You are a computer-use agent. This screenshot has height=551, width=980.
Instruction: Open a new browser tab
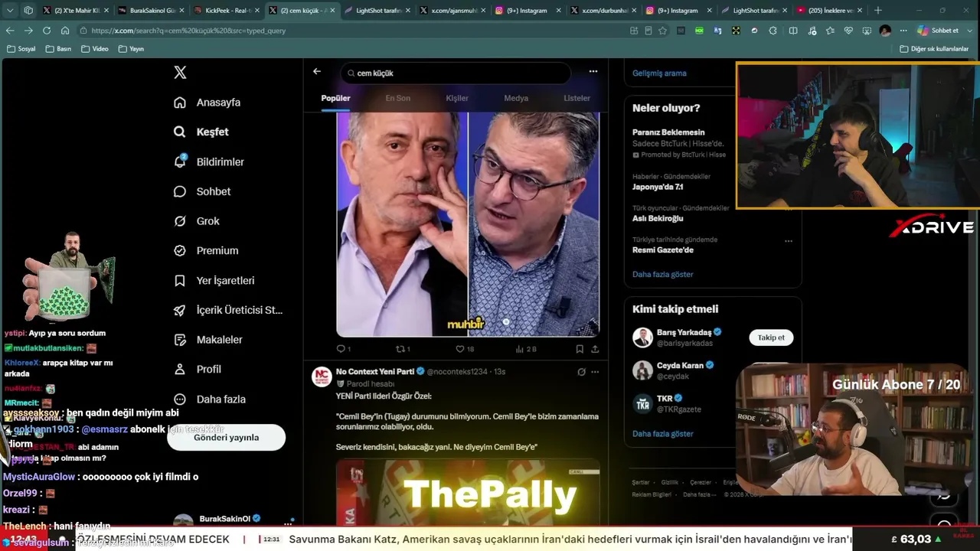(x=878, y=11)
